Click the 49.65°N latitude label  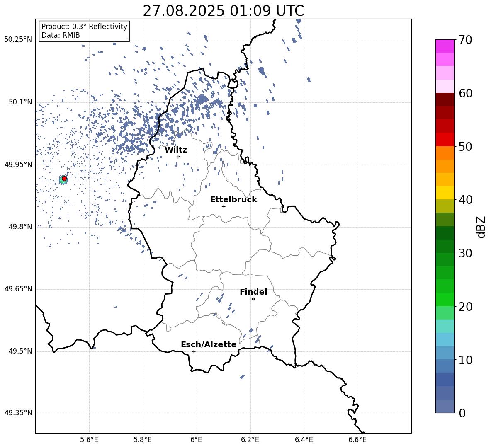point(18,288)
